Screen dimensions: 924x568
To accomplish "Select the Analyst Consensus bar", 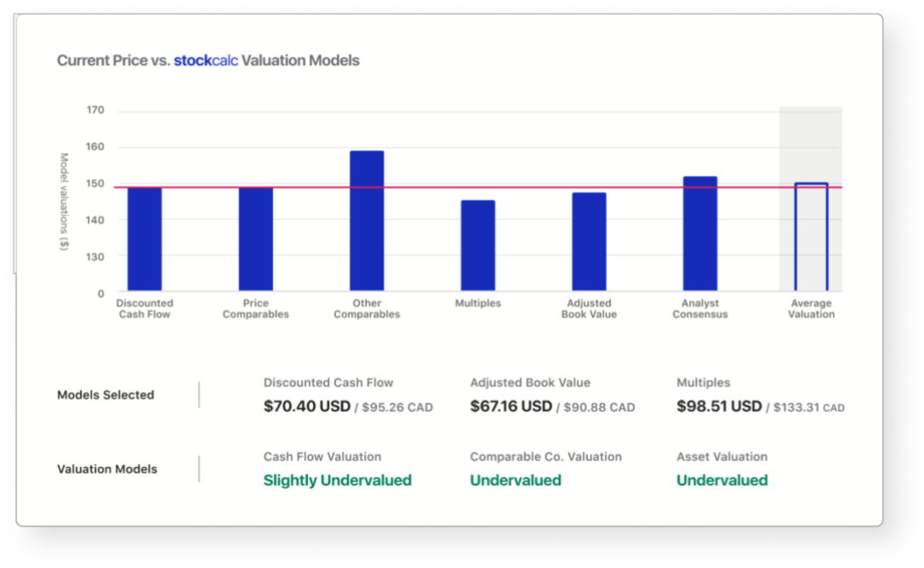I will point(699,234).
